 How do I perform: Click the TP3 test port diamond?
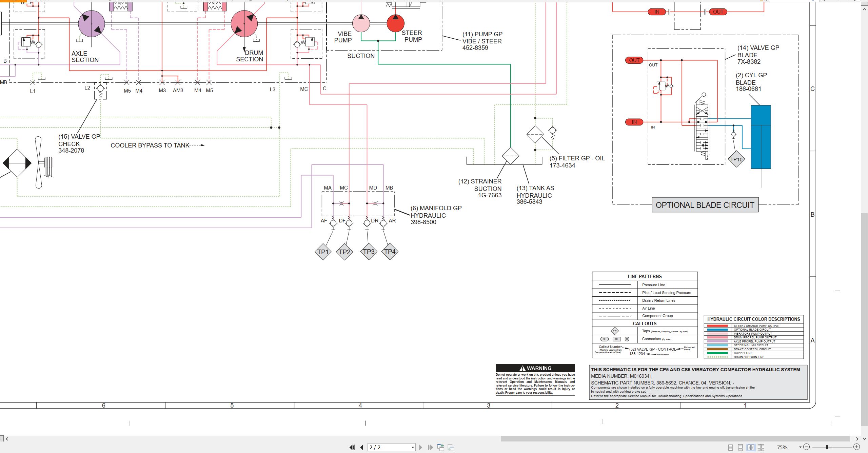369,252
